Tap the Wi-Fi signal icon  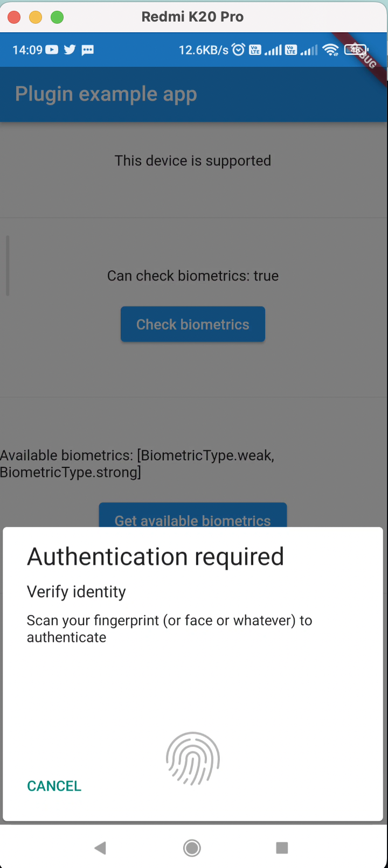tap(330, 49)
